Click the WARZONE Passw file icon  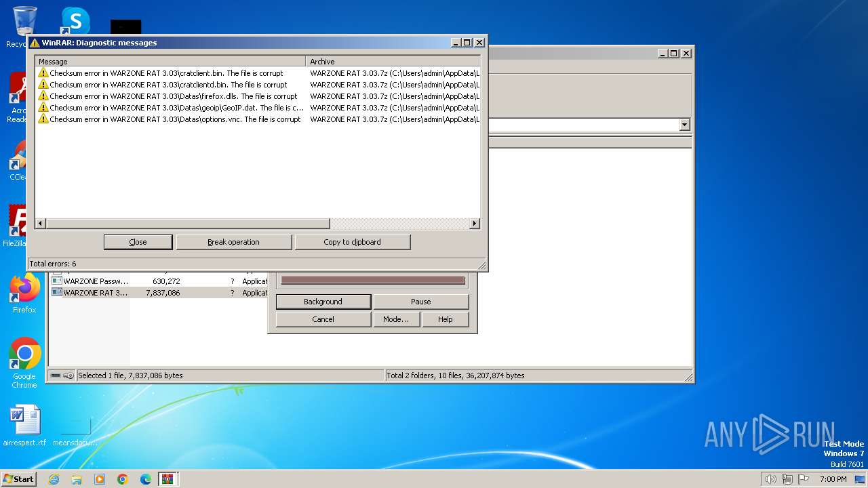click(57, 281)
